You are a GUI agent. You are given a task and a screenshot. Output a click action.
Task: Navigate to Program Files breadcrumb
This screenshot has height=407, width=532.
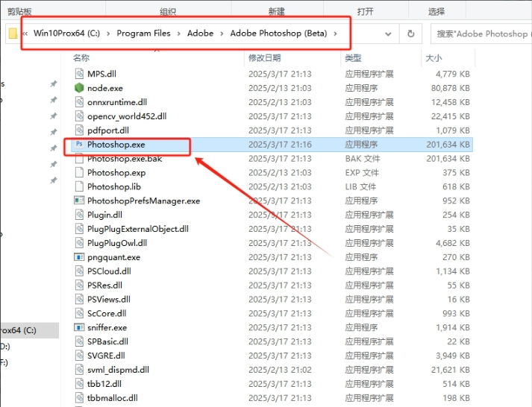[x=143, y=34]
